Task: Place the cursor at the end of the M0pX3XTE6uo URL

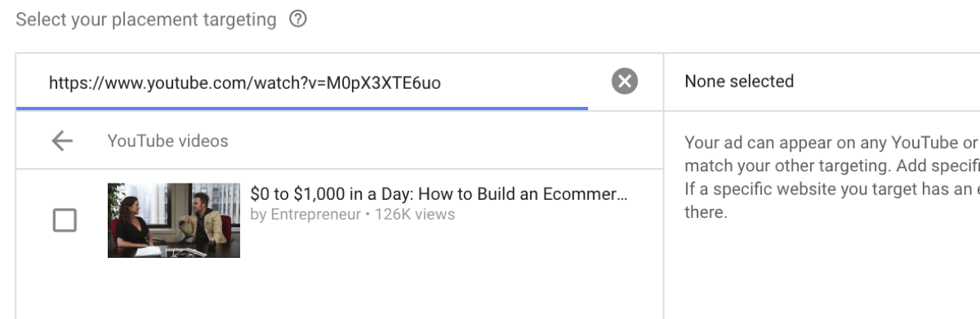Action: coord(443,82)
